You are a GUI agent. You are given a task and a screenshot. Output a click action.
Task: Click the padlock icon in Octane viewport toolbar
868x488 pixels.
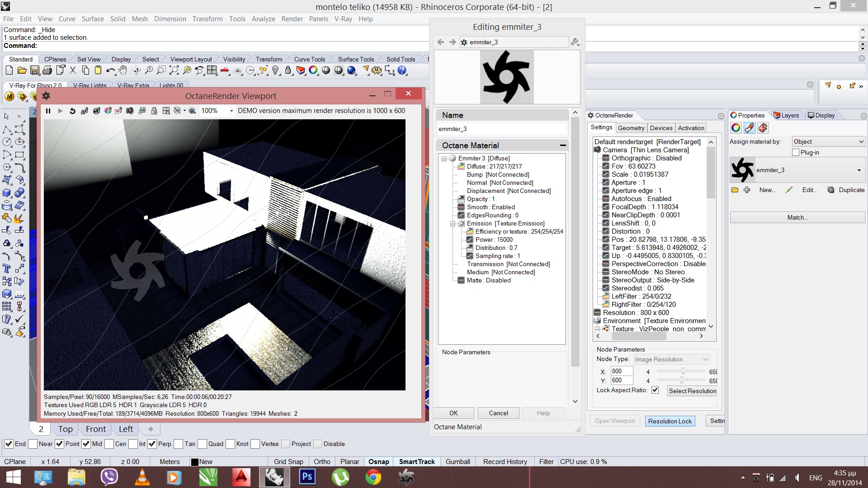[154, 111]
